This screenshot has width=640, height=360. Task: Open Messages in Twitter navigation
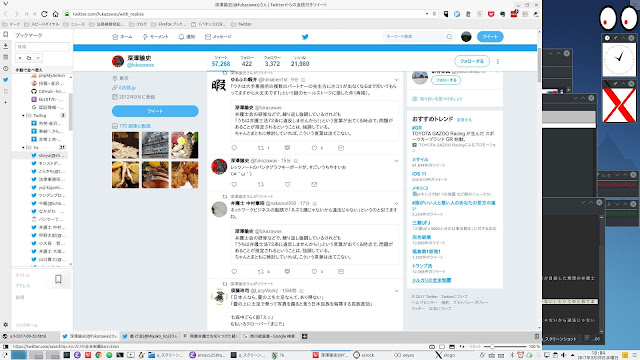click(x=218, y=37)
